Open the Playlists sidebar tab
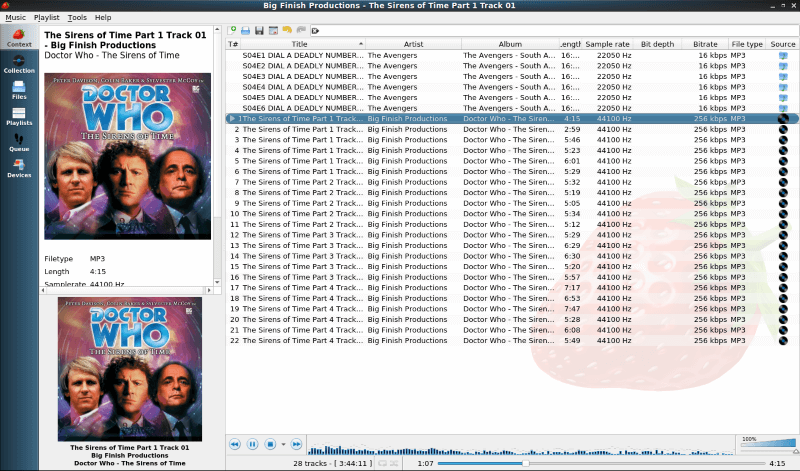Screen dimensions: 800x471 [19, 117]
